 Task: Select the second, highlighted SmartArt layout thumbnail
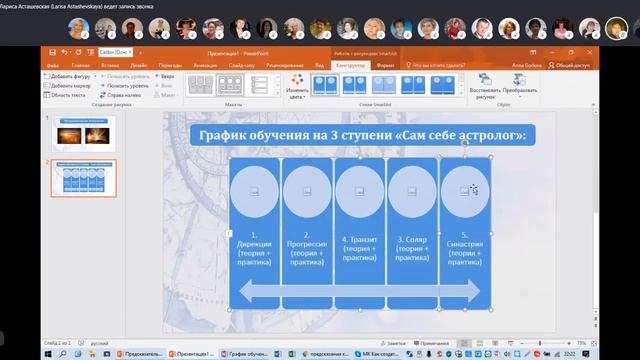point(230,84)
